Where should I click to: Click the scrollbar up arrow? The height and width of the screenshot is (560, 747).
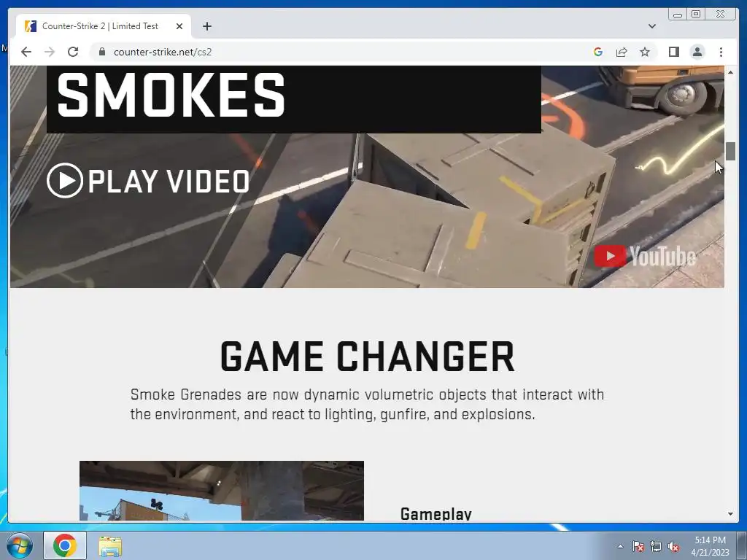pyautogui.click(x=731, y=72)
